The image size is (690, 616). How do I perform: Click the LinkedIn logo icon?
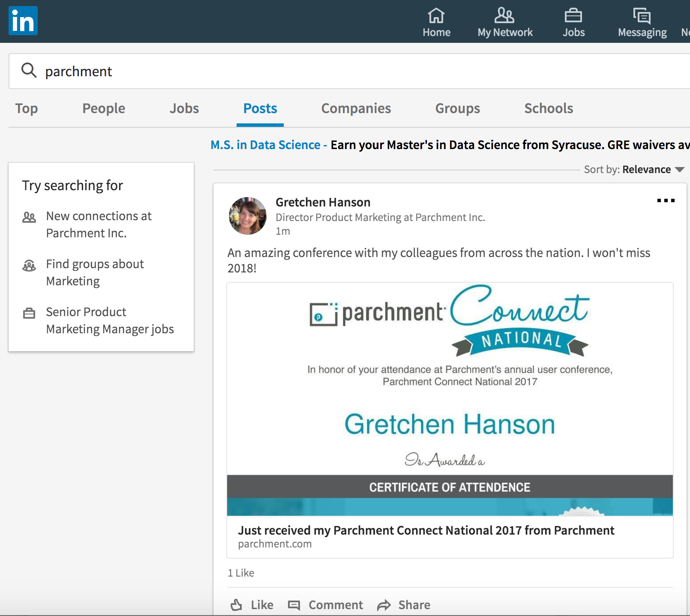(23, 21)
